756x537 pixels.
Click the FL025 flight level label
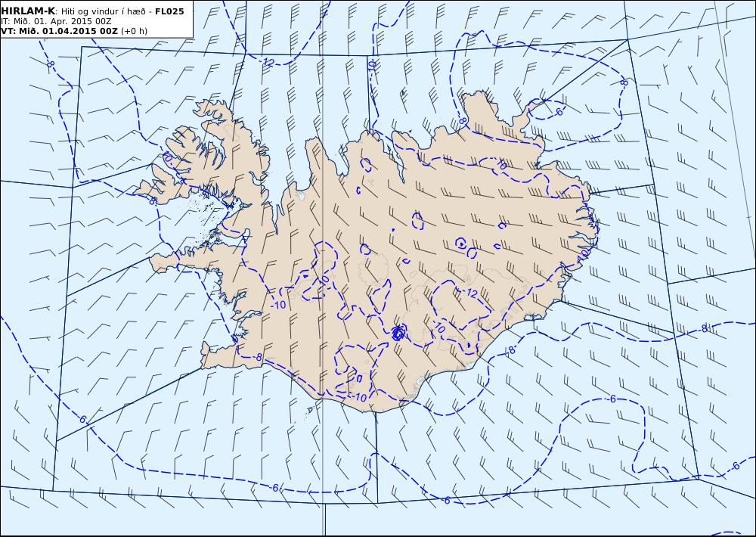click(169, 11)
